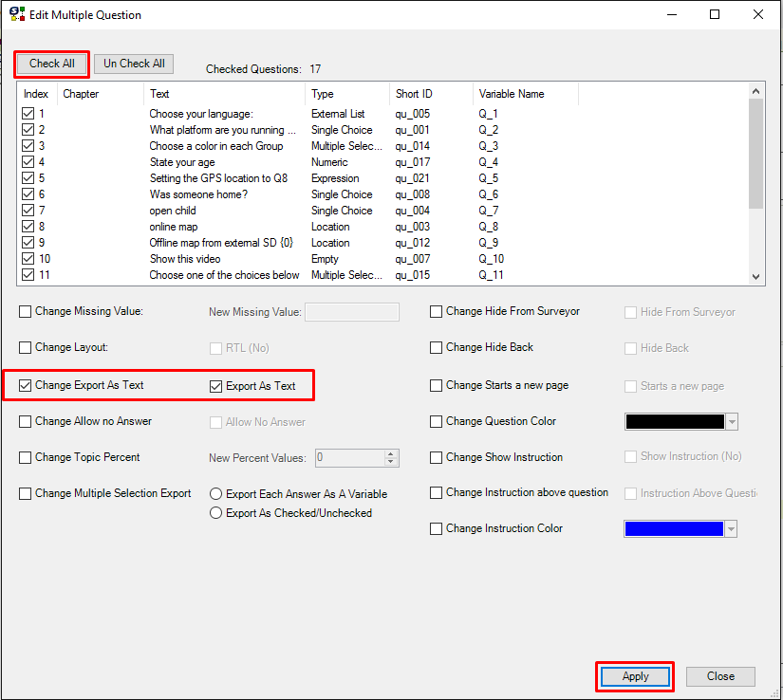Enable Change Layout checkbox
Viewport: 783px width, 700px height.
25,348
